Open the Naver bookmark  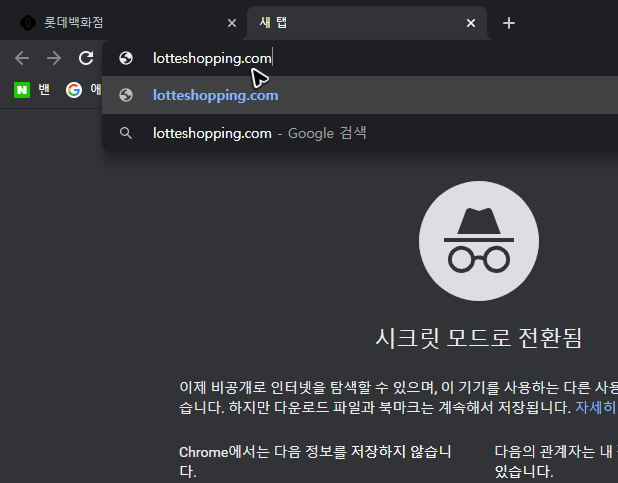[32, 90]
